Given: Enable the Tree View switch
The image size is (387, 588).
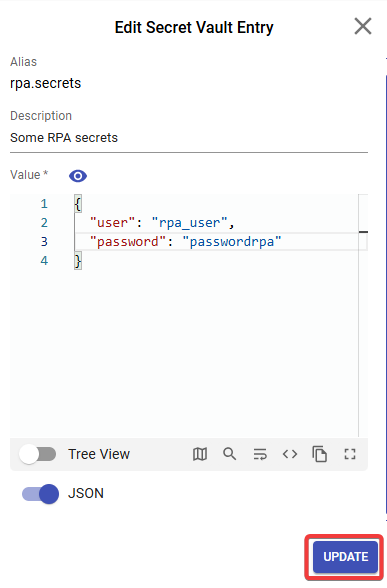Looking at the screenshot, I should click(x=38, y=454).
